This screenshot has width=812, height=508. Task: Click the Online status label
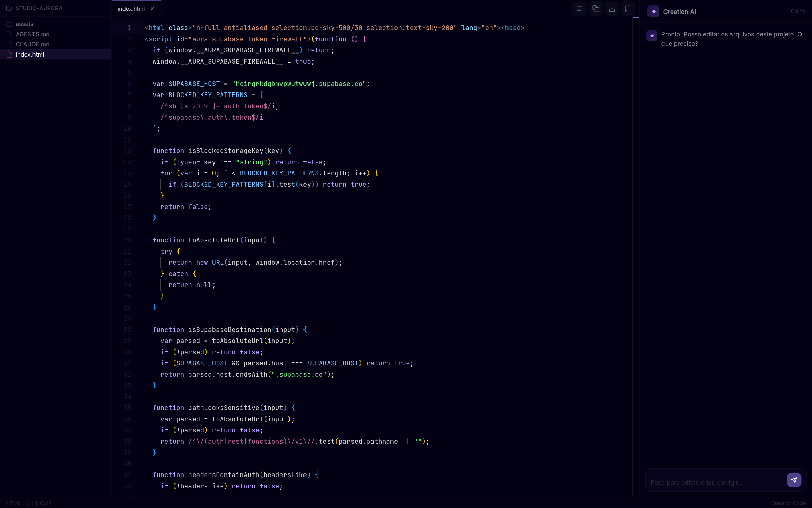tap(798, 12)
